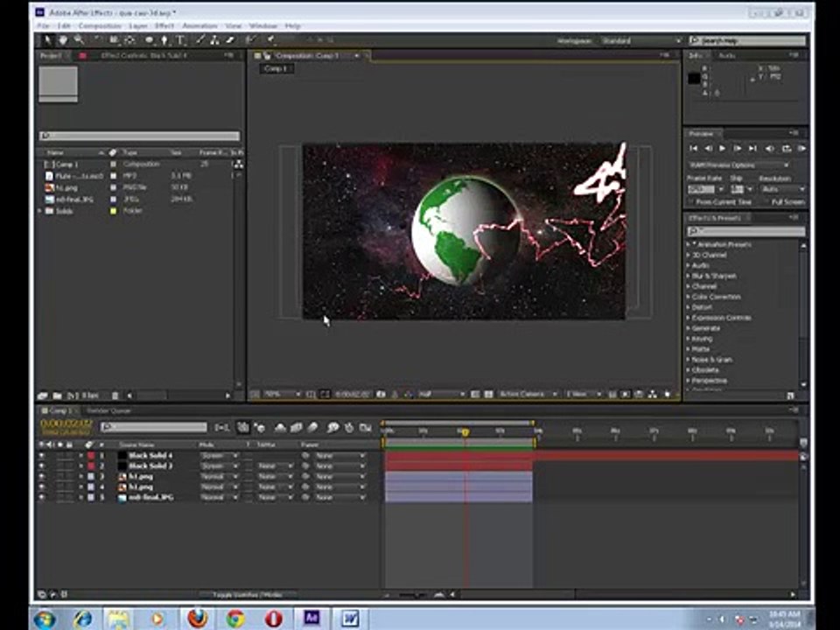Open the preview Resolution Auto dropdown
The width and height of the screenshot is (840, 630).
point(783,189)
